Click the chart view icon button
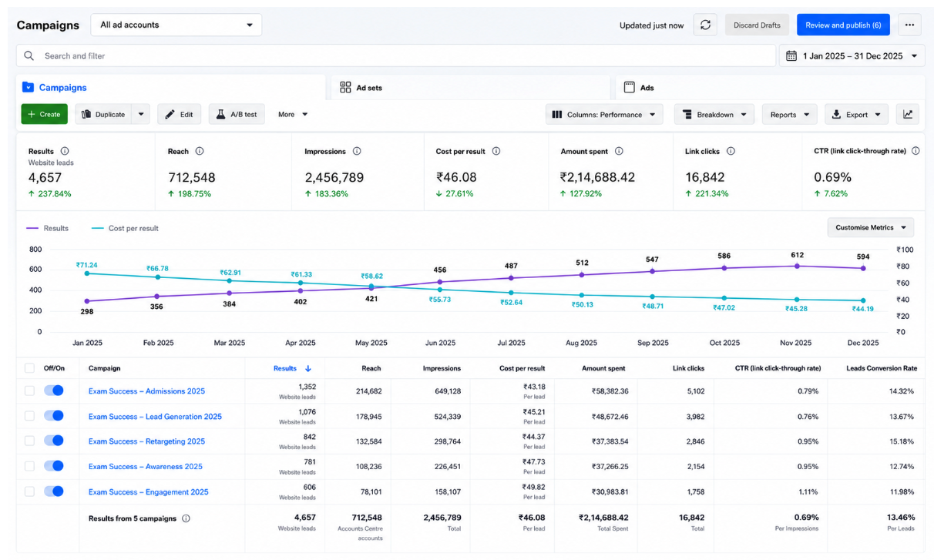Screen dimensions: 934x560 click(908, 114)
